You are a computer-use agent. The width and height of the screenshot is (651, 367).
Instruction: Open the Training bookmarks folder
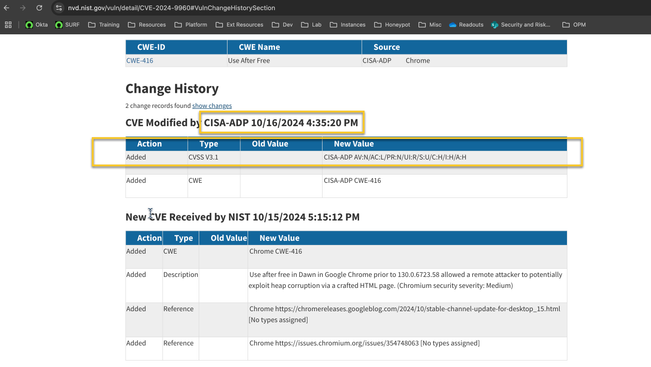pyautogui.click(x=104, y=25)
